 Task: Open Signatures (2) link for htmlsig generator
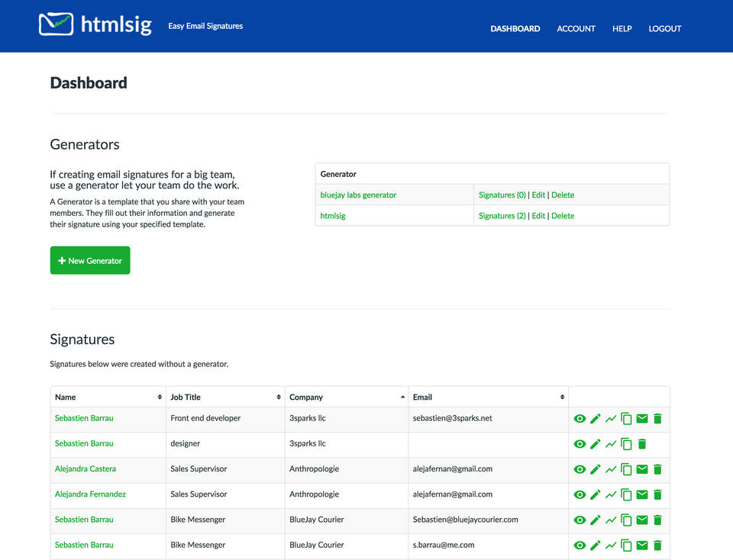(502, 216)
